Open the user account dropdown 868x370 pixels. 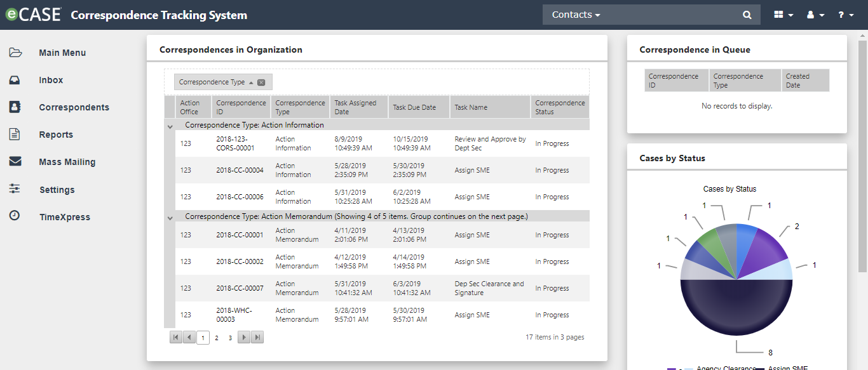[815, 15]
